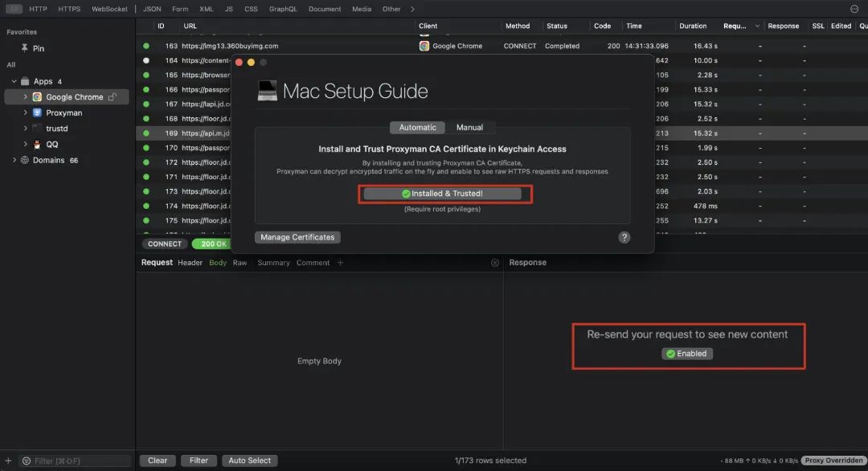Image resolution: width=868 pixels, height=471 pixels.
Task: Click the CONNECT method badge below the list
Action: pyautogui.click(x=165, y=244)
